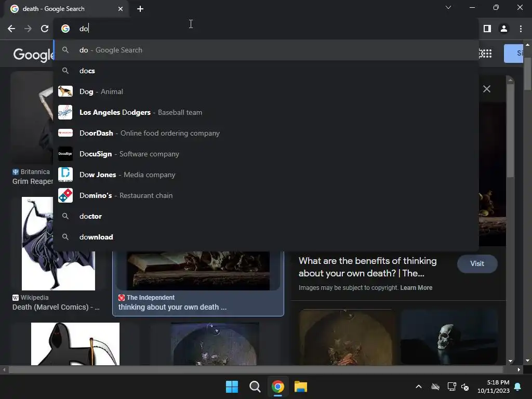The image size is (532, 399).
Task: Open the hooded reaper with scythe thumbnail
Action: [75, 344]
